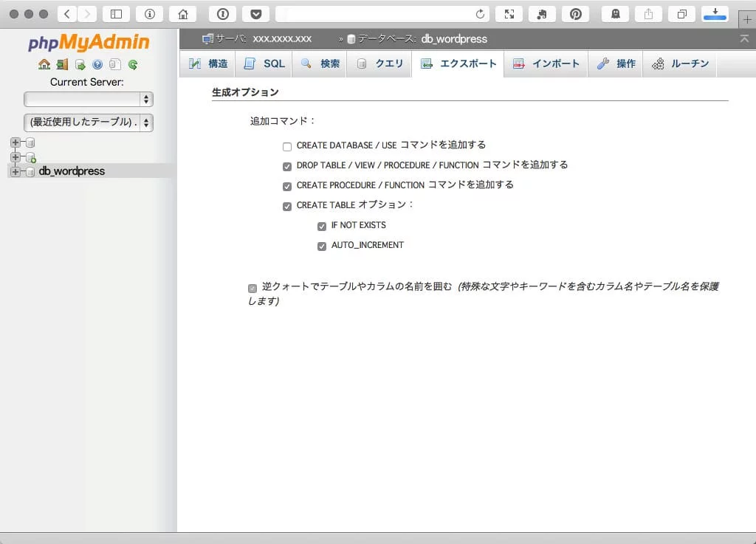Image resolution: width=756 pixels, height=544 pixels.
Task: Open the query window icon in sidebar
Action: 80,64
